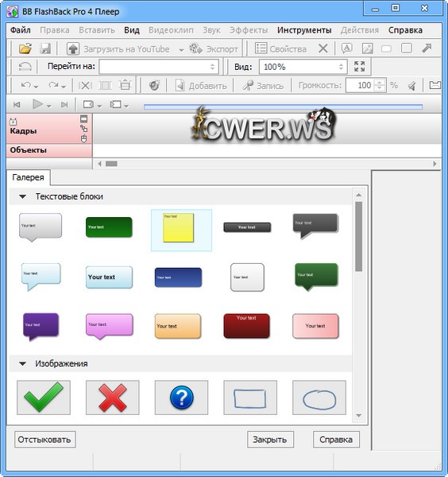This screenshot has height=477, width=448.
Task: Open a file with the folder icon
Action: 25,48
